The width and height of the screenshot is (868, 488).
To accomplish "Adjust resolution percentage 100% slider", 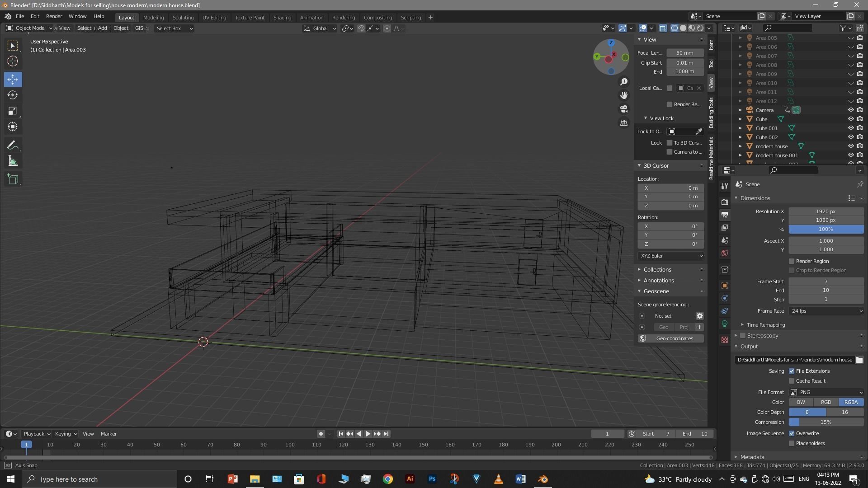I will [x=826, y=229].
